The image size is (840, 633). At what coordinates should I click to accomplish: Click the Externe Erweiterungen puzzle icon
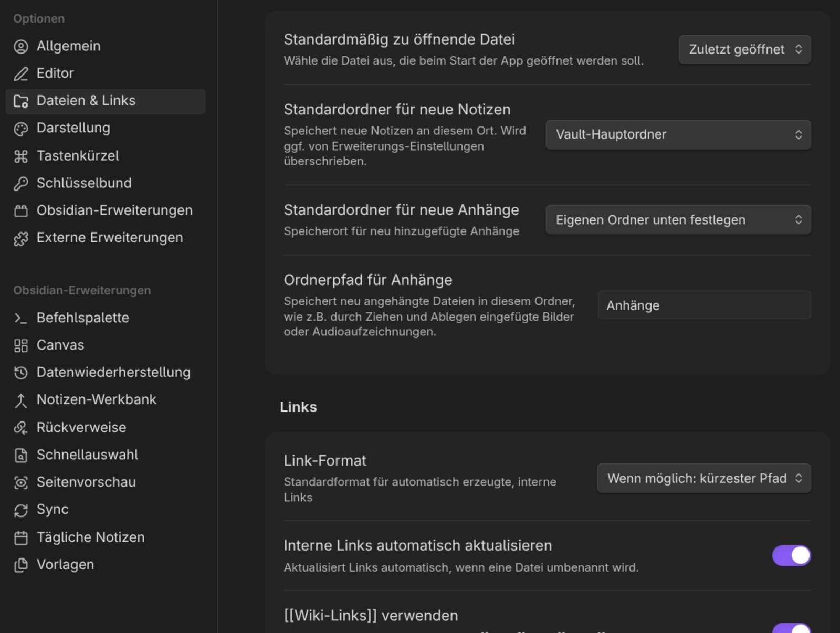(20, 239)
